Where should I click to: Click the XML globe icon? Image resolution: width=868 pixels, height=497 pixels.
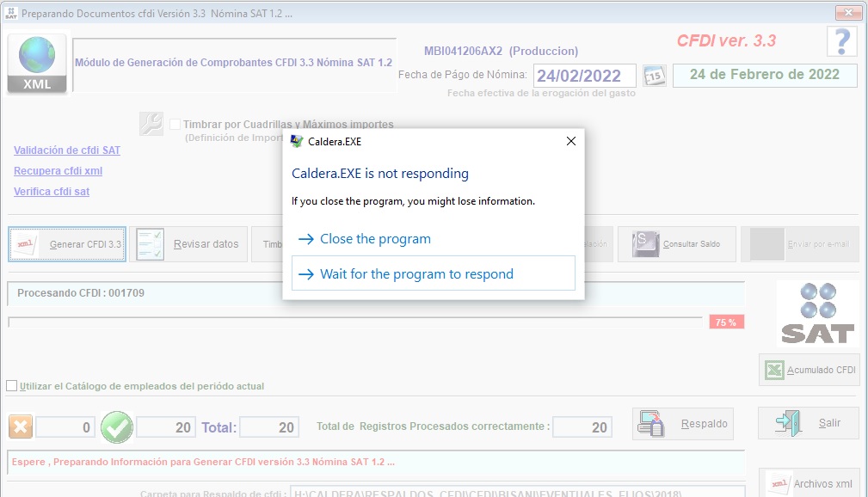pyautogui.click(x=37, y=63)
